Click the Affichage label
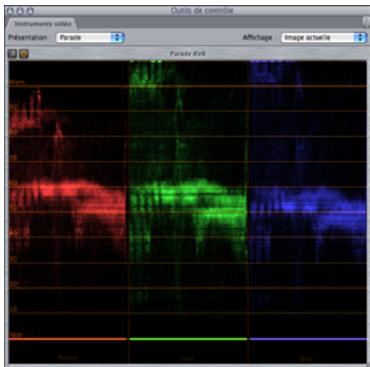 pos(257,37)
